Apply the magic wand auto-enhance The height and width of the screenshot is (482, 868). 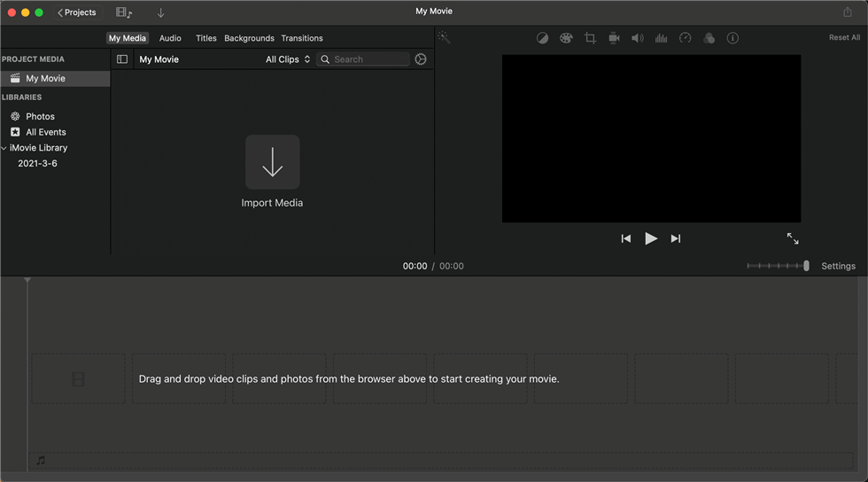(444, 38)
